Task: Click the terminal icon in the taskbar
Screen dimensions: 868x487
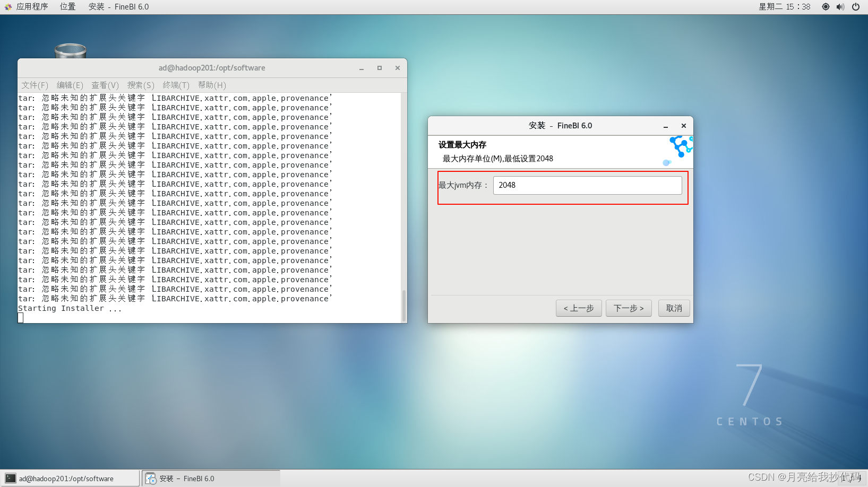Action: pos(11,479)
